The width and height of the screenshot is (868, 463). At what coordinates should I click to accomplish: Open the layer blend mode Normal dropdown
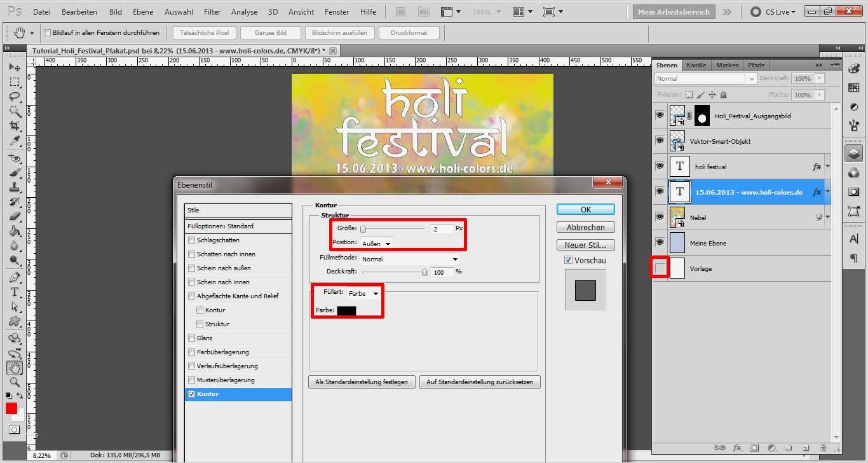click(705, 79)
